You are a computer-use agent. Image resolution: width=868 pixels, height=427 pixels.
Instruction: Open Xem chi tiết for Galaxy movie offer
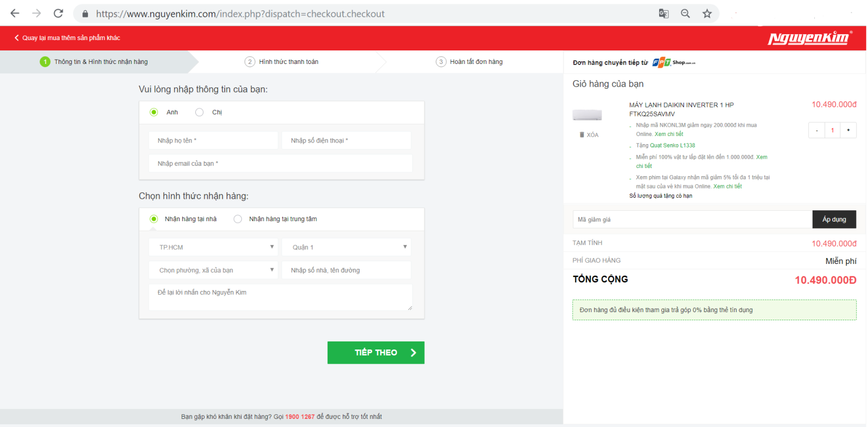tap(727, 186)
